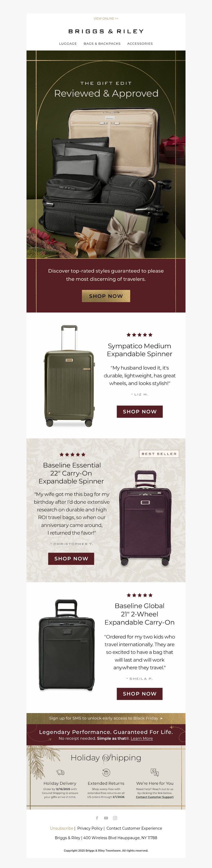Click the olive Sympatico suitcase image

[69, 376]
